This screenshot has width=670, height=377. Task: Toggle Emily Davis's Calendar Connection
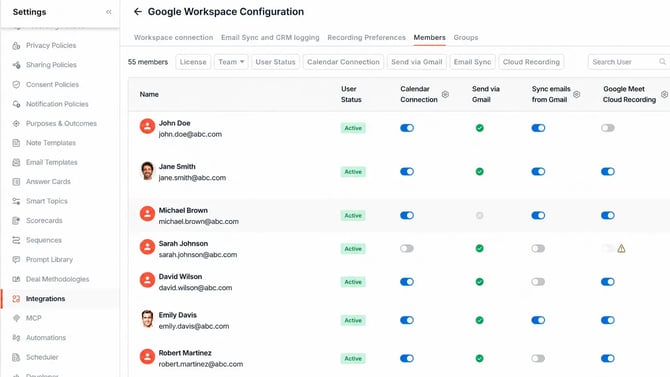[407, 320]
